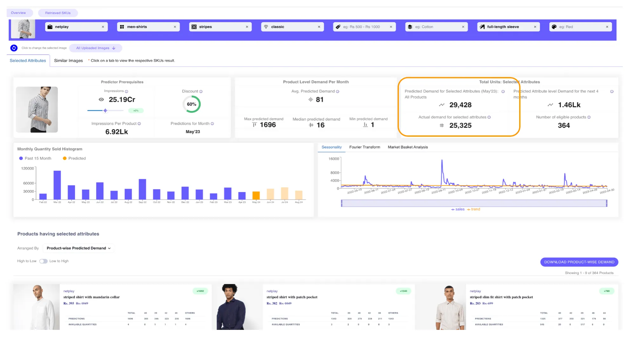Viewport: 644px width, 347px height.
Task: Click the category grid icon beside men-shirts
Action: [x=122, y=27]
